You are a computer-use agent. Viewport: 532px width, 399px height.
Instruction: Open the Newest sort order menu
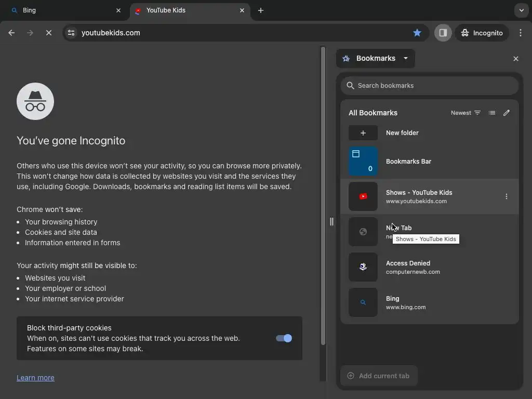click(465, 113)
